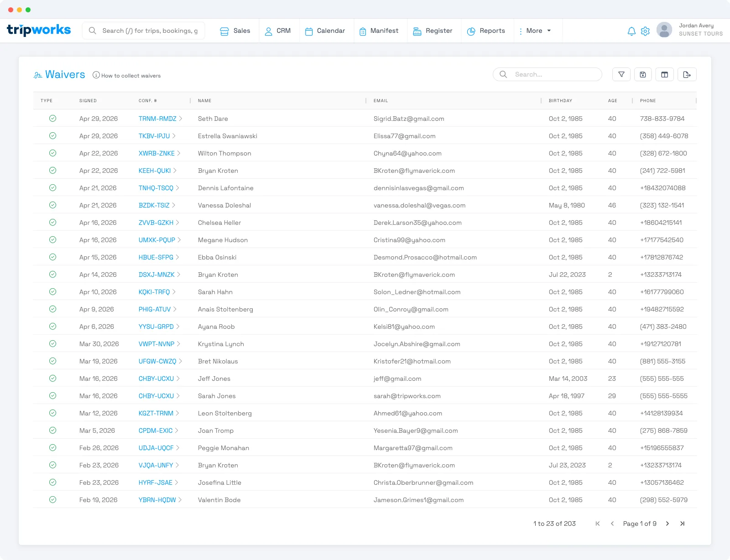Screen dimensions: 730x560
Task: Expand the chevron next to XWRB-ZNKE
Action: (179, 153)
